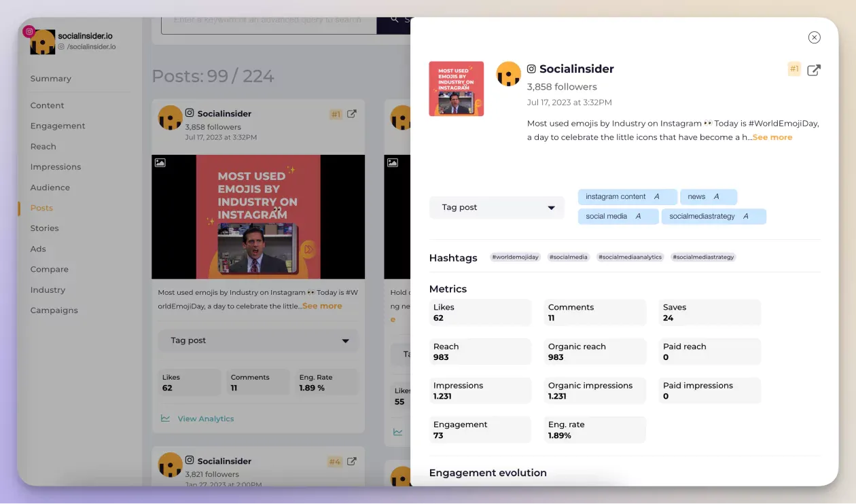Click Socialinsider avatar on first post card
The height and width of the screenshot is (504, 856).
click(x=170, y=118)
